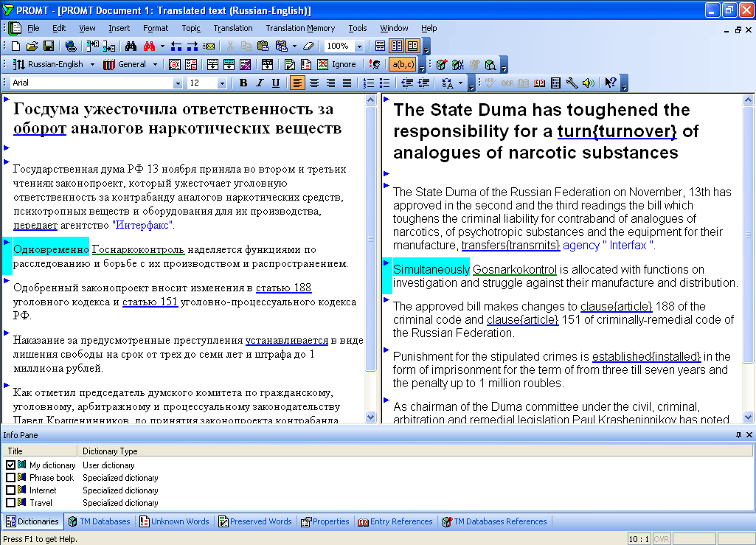Click the cube with magnifier TM search icon

point(490,65)
